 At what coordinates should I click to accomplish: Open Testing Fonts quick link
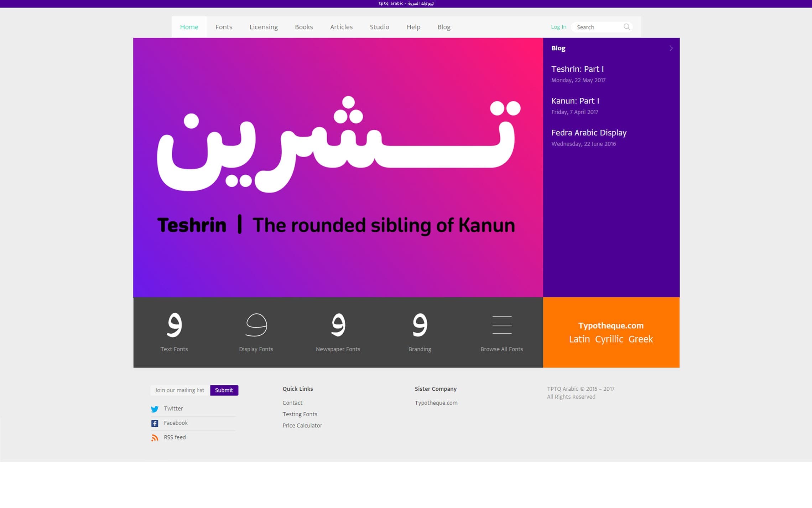pos(300,414)
